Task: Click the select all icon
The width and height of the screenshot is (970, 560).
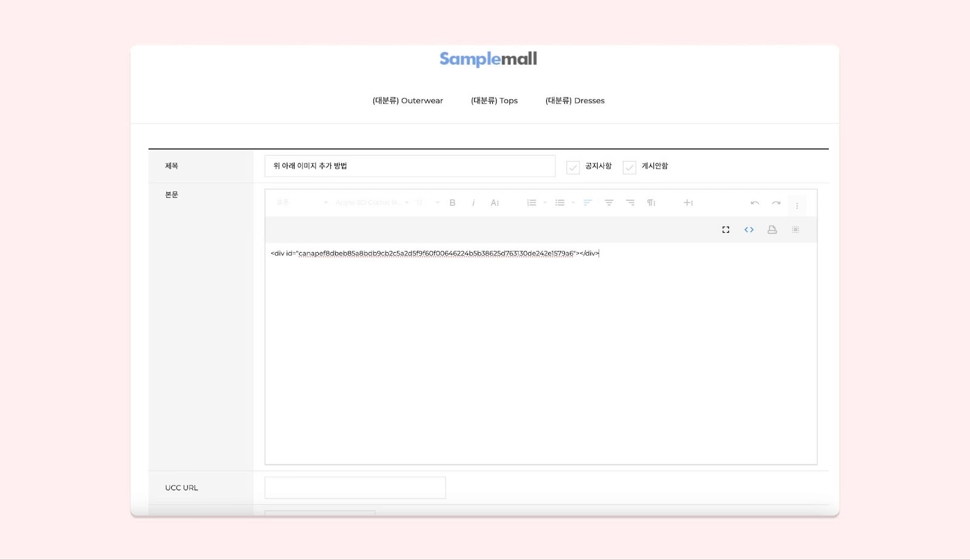Action: coord(795,230)
